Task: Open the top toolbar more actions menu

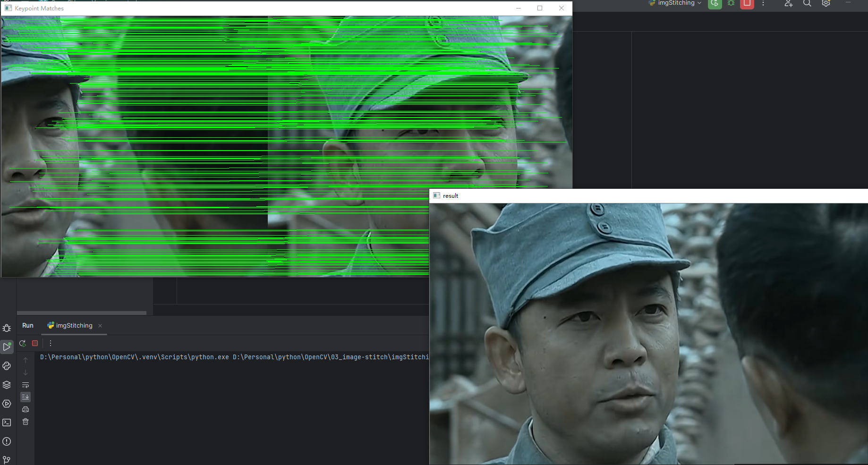Action: tap(763, 5)
